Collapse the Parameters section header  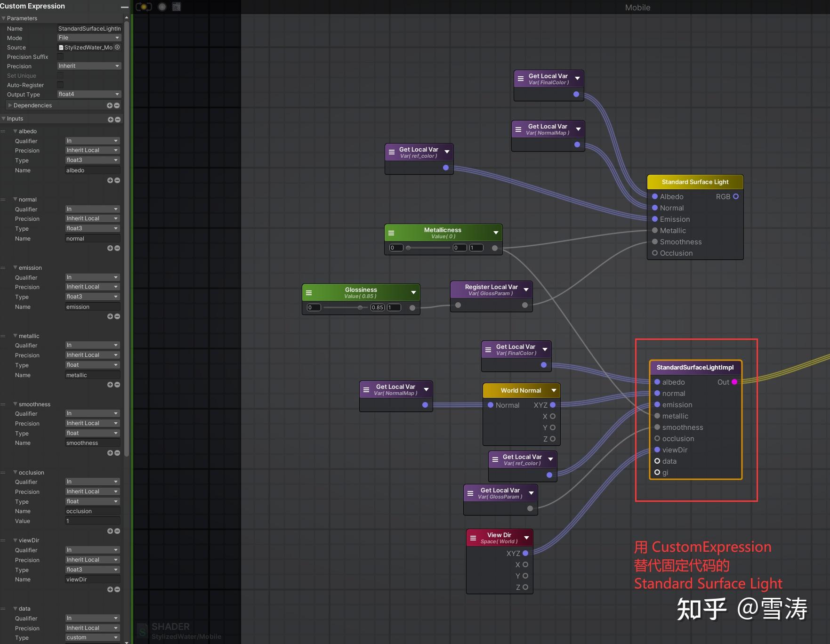tap(4, 18)
